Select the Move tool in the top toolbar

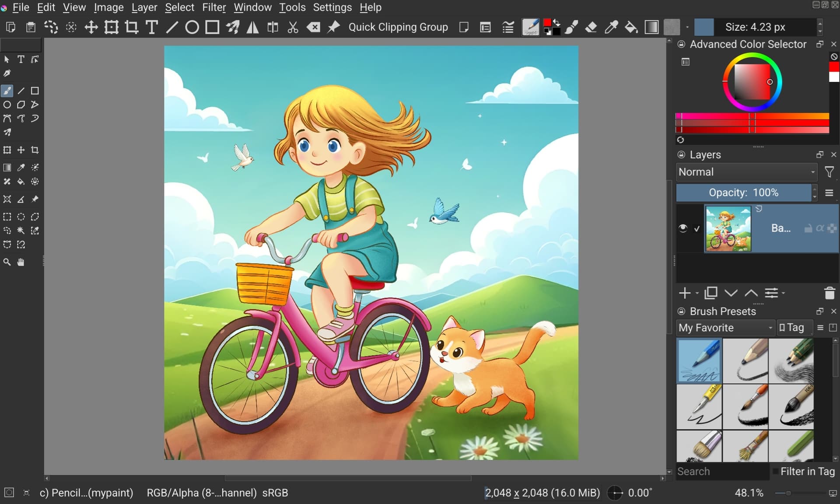click(91, 27)
